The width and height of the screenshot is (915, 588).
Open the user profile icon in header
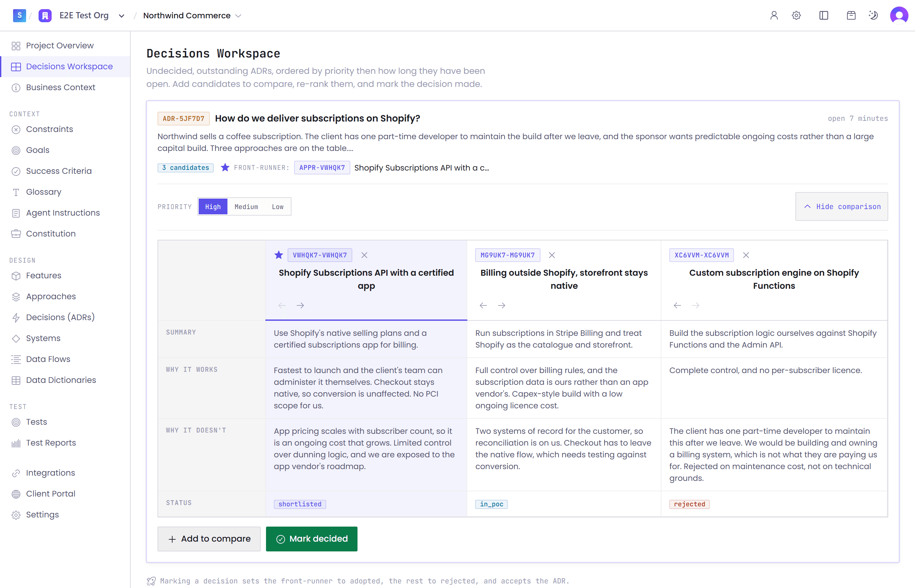point(774,16)
